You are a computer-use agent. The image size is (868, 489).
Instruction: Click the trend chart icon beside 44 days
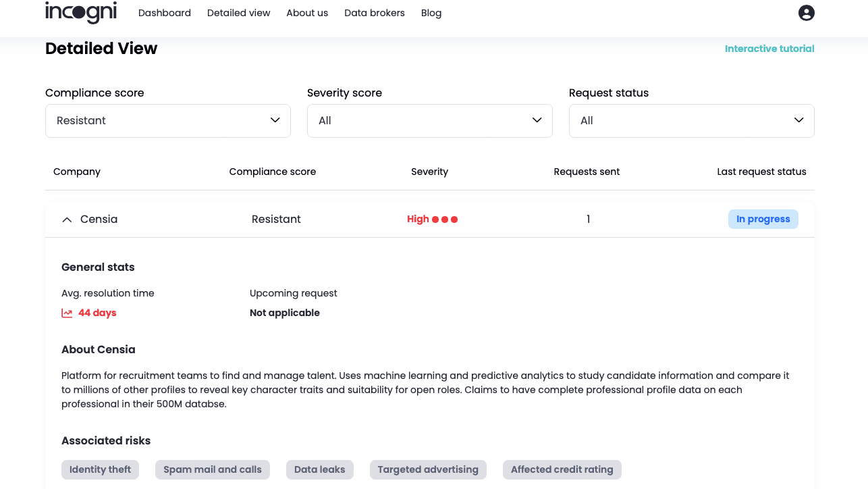pos(67,313)
